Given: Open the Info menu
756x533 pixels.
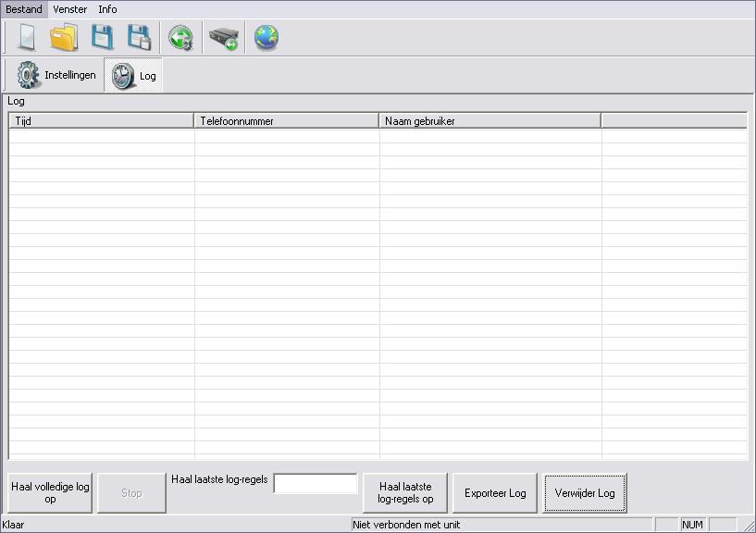Looking at the screenshot, I should point(107,9).
